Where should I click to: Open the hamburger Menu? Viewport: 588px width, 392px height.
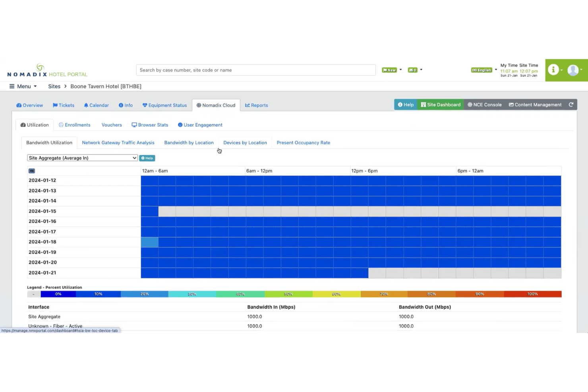pyautogui.click(x=23, y=86)
